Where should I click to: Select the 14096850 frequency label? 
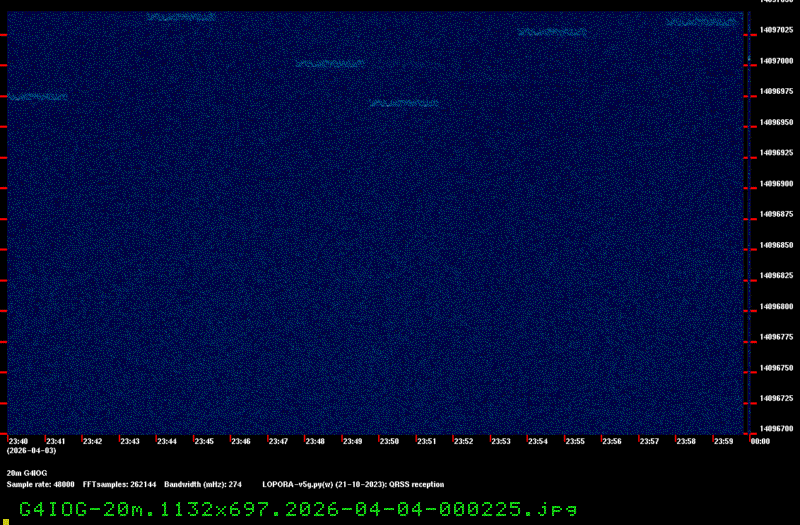tap(777, 245)
